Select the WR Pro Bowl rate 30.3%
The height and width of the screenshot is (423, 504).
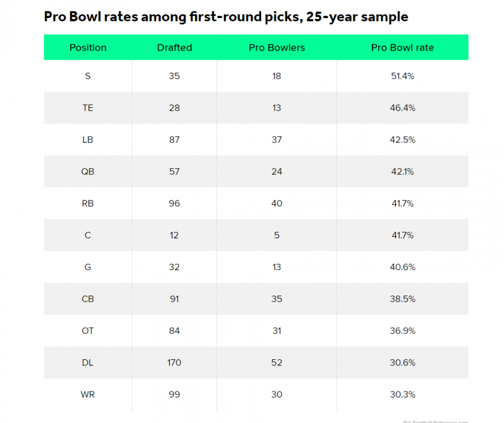click(403, 394)
